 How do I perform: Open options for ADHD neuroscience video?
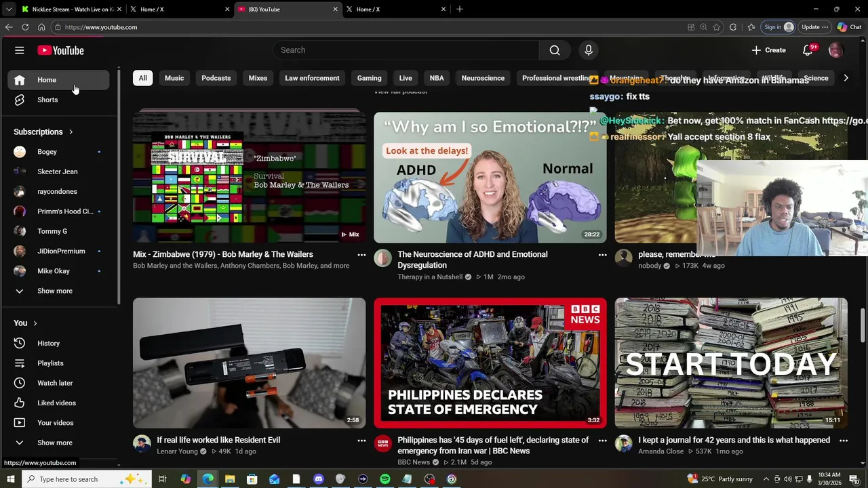coord(602,255)
